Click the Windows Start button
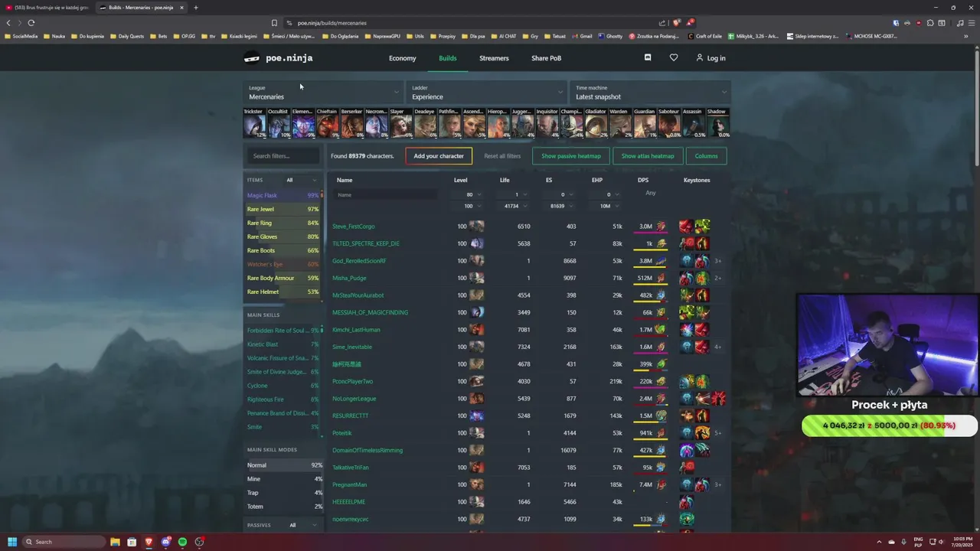Image resolution: width=980 pixels, height=551 pixels. [12, 542]
